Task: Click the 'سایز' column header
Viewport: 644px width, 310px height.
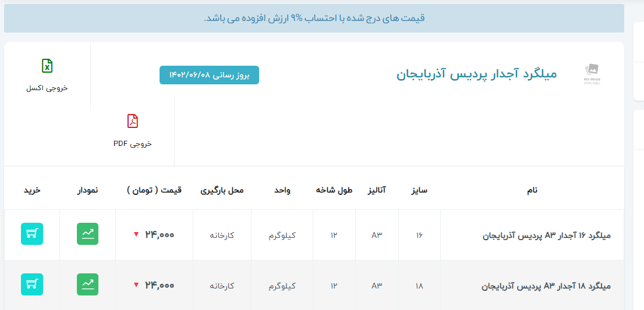Action: click(x=419, y=190)
